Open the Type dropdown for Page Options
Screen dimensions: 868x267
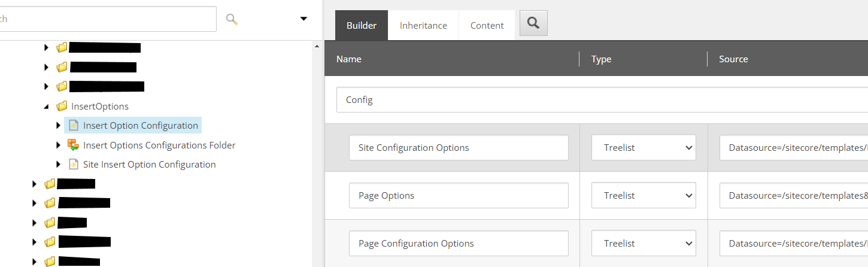coord(644,195)
